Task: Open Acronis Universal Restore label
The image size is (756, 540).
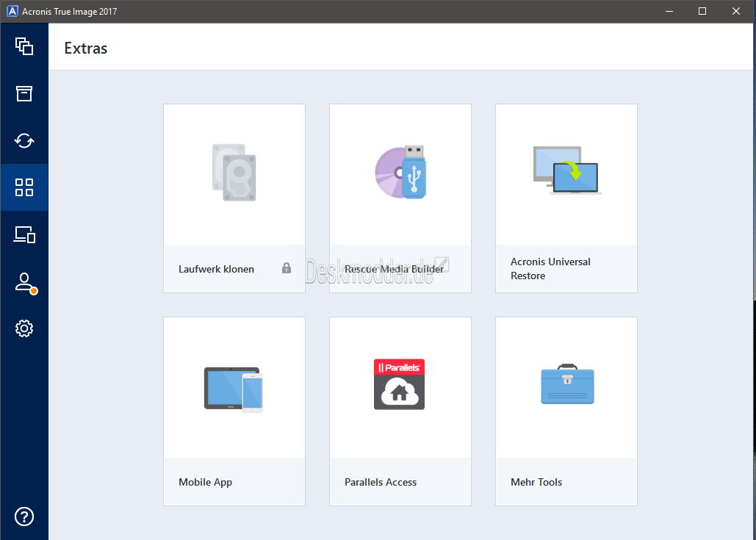Action: point(550,269)
